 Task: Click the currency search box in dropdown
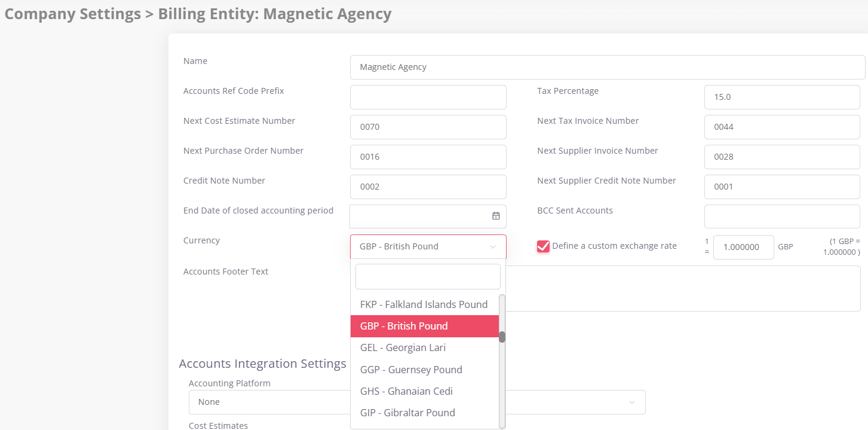[x=428, y=277]
